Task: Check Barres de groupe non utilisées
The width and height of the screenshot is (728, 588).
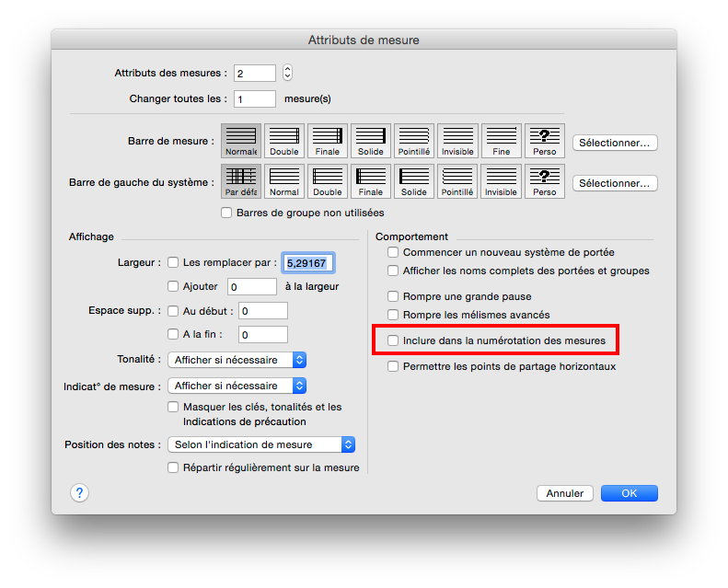Action: pyautogui.click(x=227, y=213)
